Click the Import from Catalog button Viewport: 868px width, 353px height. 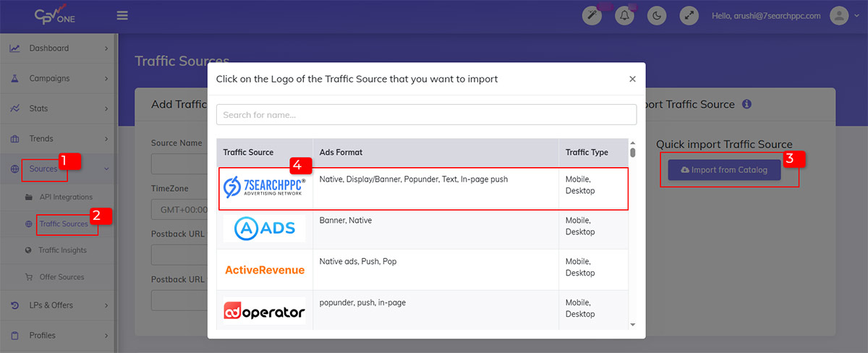point(724,170)
